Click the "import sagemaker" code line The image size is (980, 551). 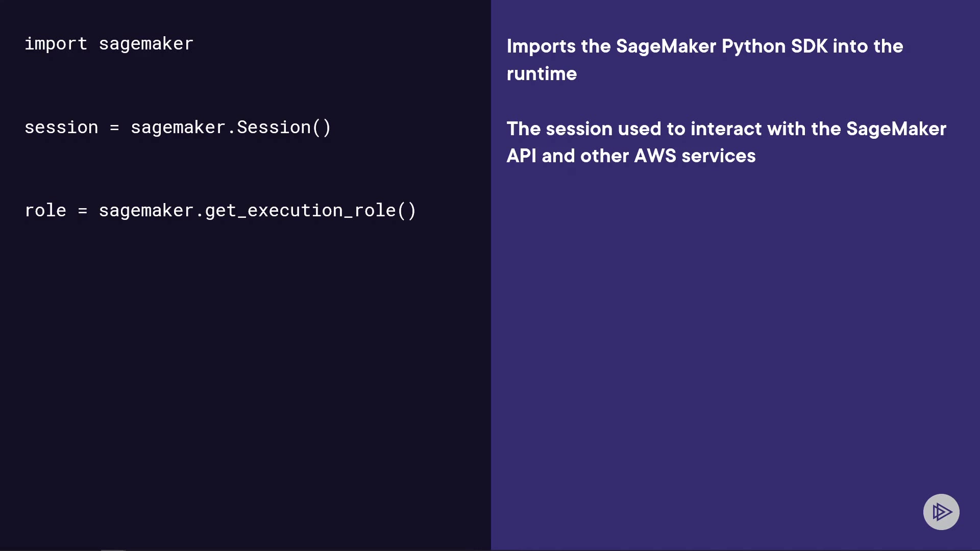[x=109, y=44]
